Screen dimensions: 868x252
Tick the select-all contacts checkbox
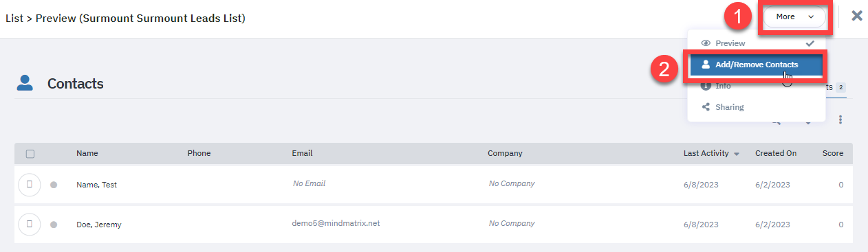pyautogui.click(x=30, y=154)
